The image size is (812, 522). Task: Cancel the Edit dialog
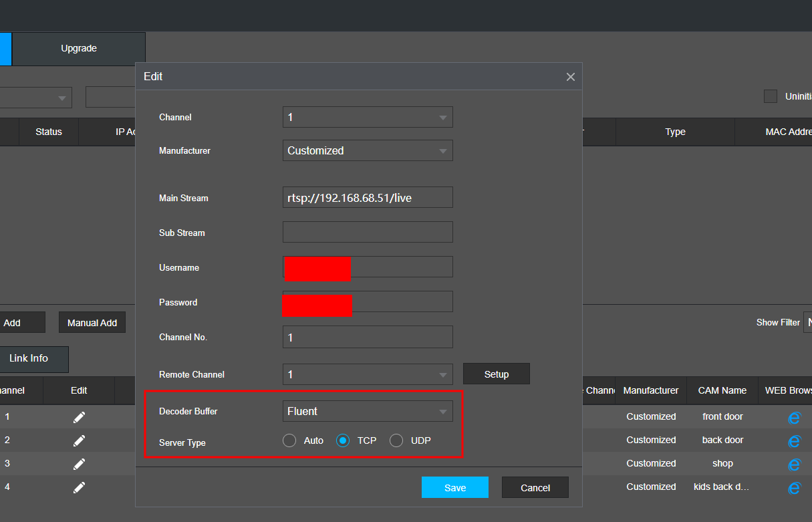click(535, 487)
